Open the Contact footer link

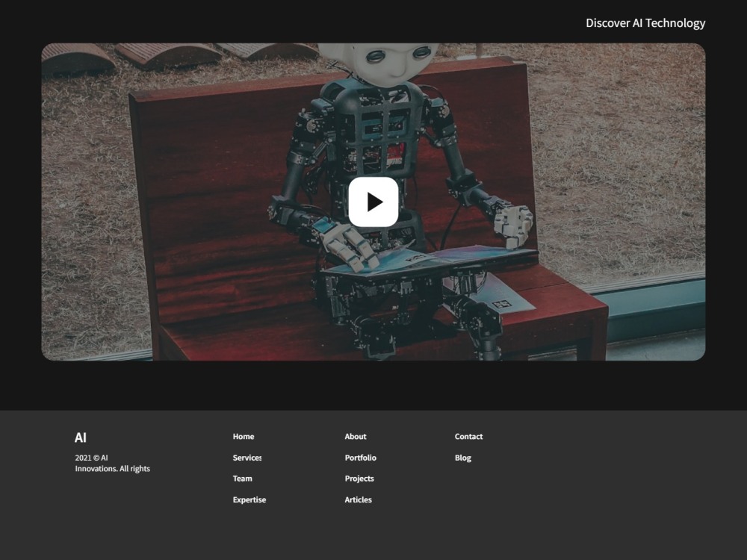(x=469, y=436)
